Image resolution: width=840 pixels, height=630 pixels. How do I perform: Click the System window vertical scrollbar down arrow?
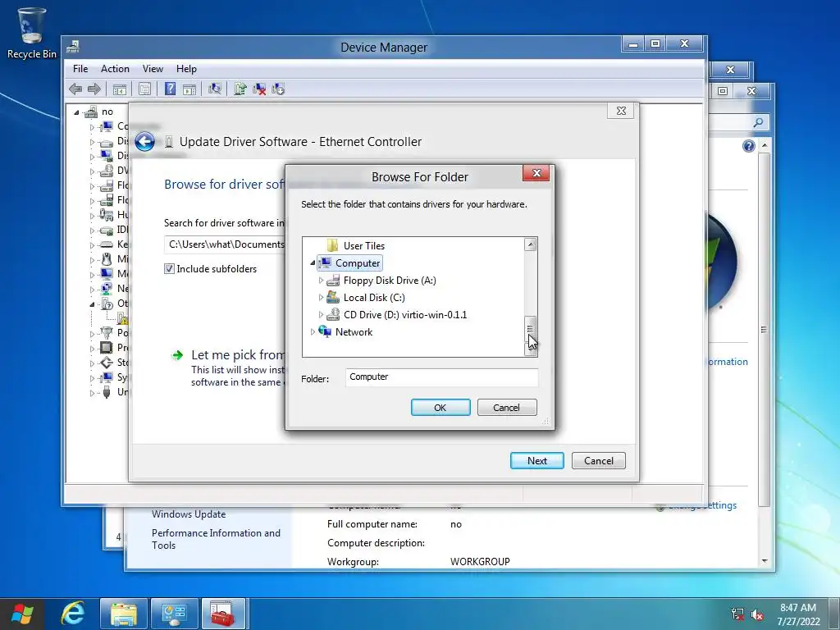[x=765, y=561]
